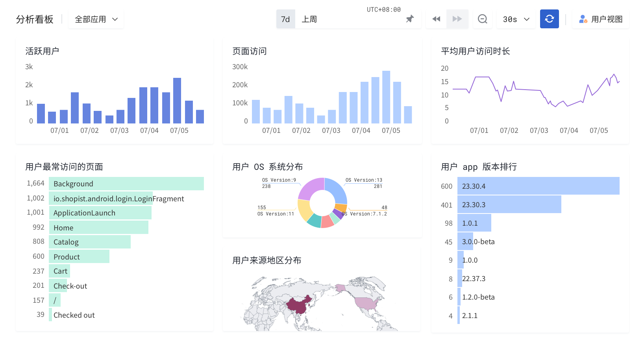
Task: Click the 上周 time range field
Action: (x=309, y=19)
